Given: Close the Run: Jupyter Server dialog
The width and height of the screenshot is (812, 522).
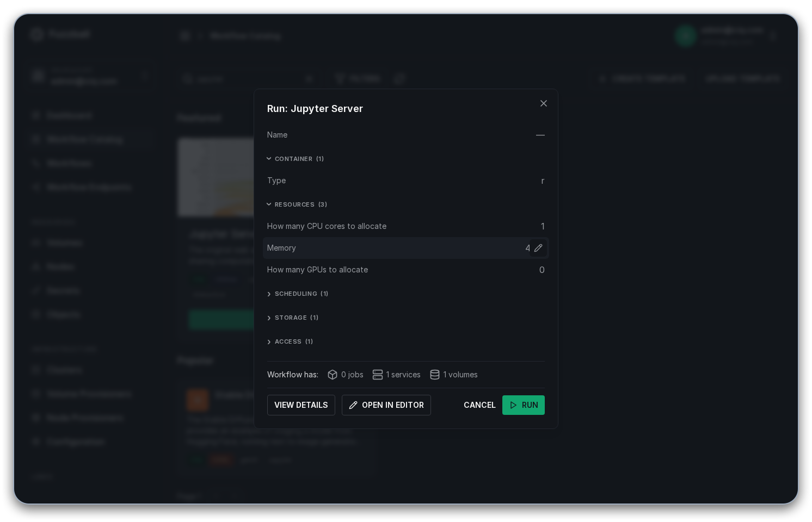Looking at the screenshot, I should [x=543, y=103].
